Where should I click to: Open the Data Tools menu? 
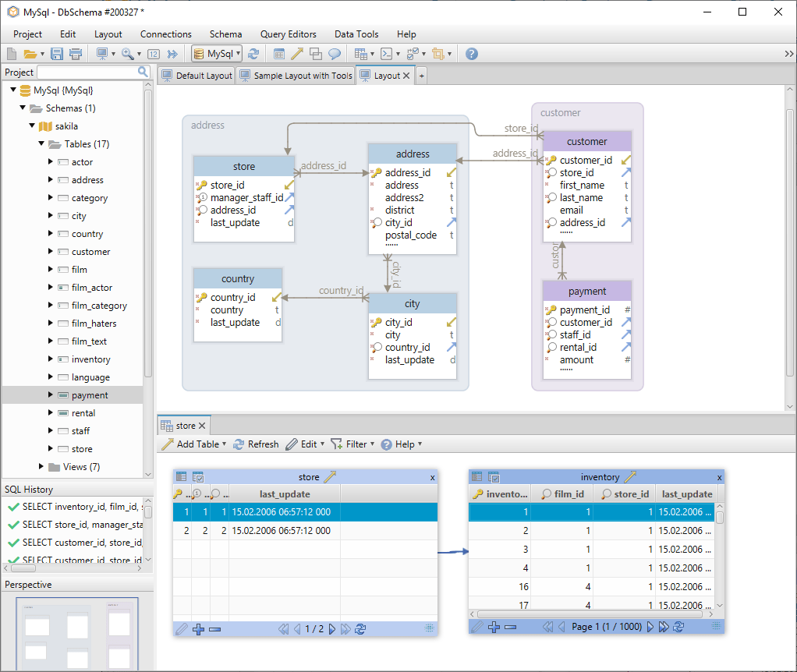356,34
